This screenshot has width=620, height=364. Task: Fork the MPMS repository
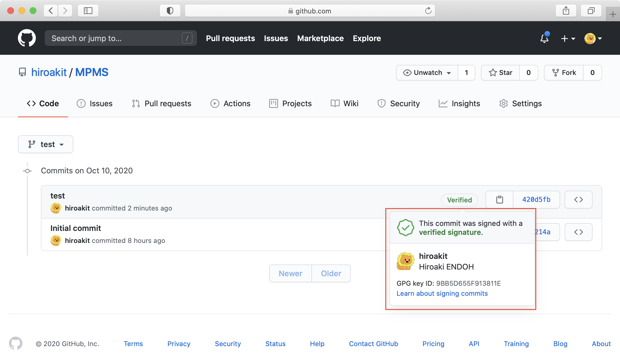[564, 73]
